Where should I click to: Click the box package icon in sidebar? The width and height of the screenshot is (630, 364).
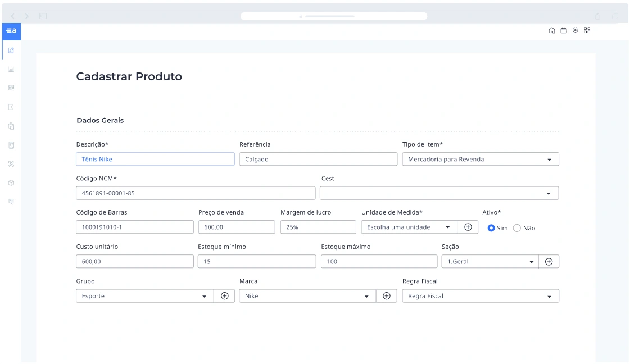(x=11, y=183)
